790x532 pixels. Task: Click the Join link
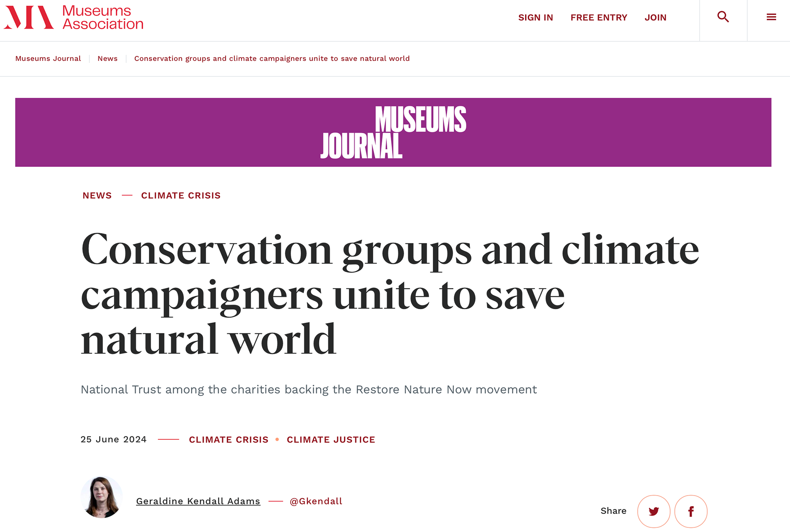[x=655, y=18]
